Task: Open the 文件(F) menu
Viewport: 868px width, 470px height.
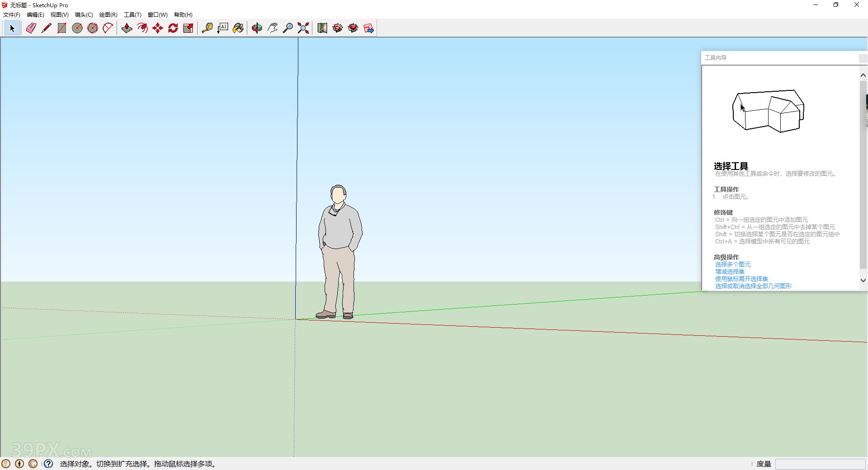Action: point(11,14)
